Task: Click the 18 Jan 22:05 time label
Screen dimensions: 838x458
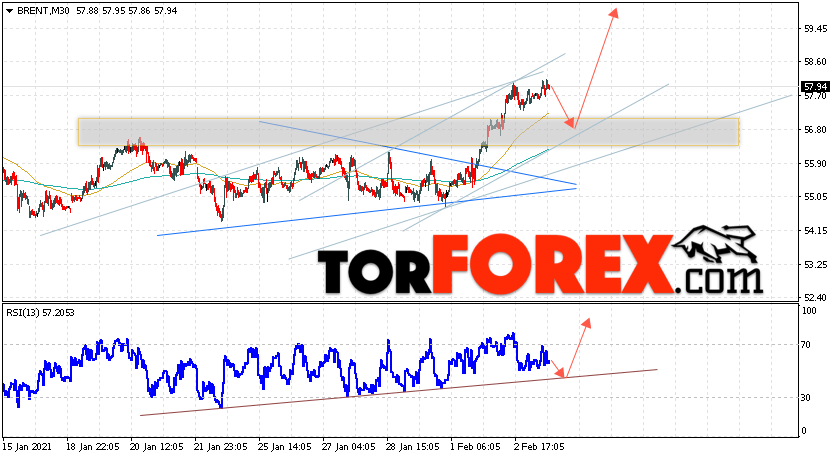Action: point(91,446)
